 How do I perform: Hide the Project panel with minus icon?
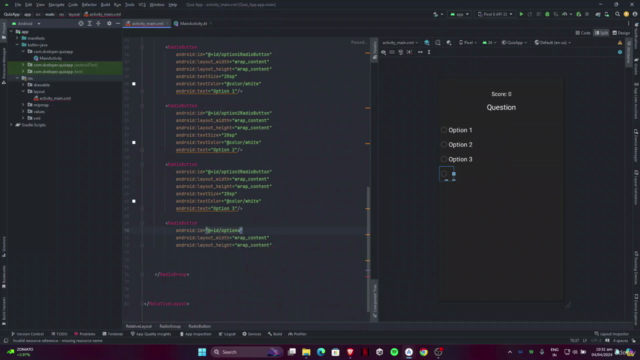coord(118,24)
